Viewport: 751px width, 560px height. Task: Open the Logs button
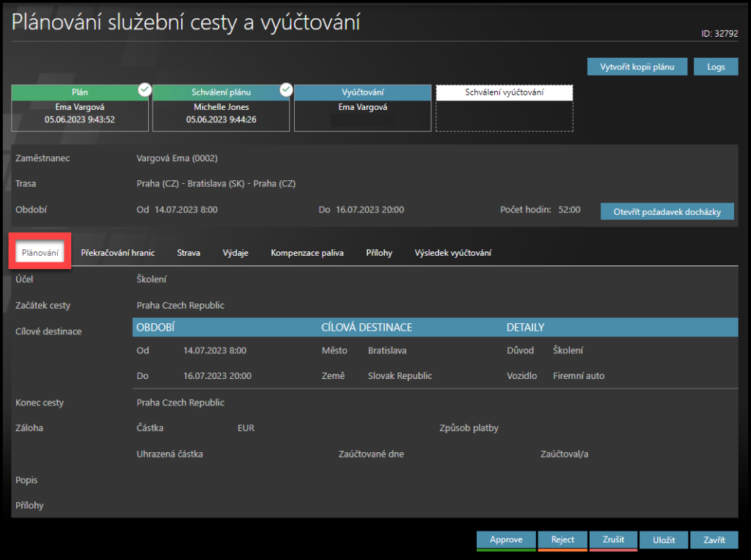pos(716,67)
